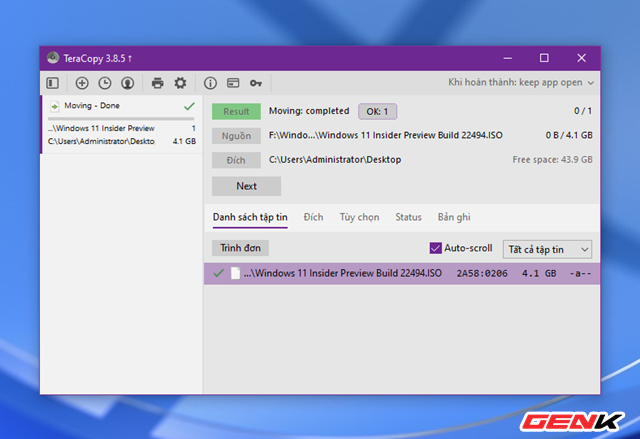Select the Windows 11 Insider Preview Build 22494.ISO row
640x439 pixels.
pyautogui.click(x=402, y=273)
